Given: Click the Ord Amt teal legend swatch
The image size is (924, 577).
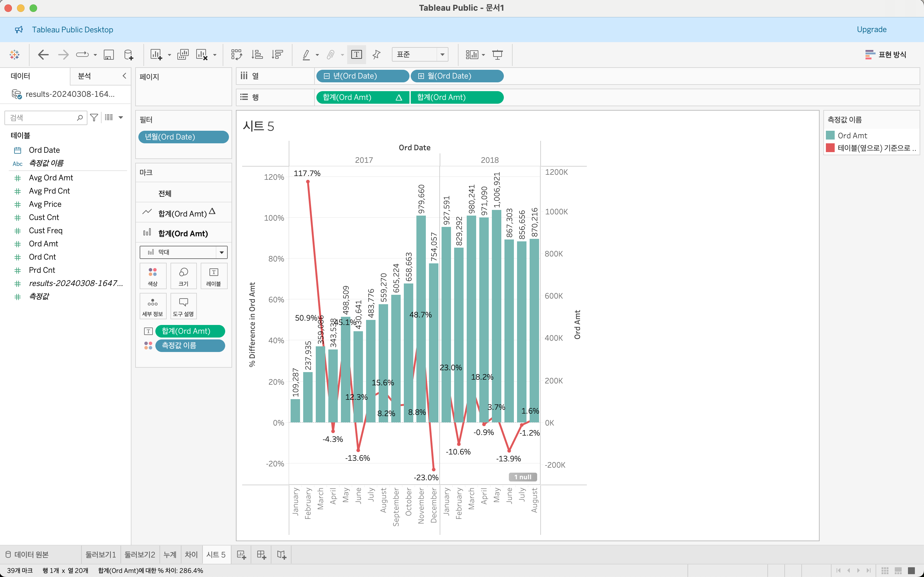Looking at the screenshot, I should click(830, 135).
